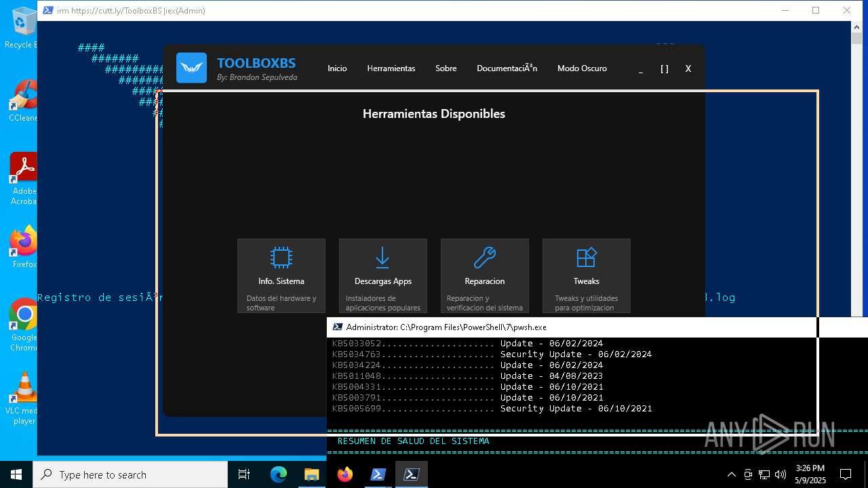868x488 pixels.
Task: Switch to the blue PowerShell taskbar window
Action: [378, 474]
